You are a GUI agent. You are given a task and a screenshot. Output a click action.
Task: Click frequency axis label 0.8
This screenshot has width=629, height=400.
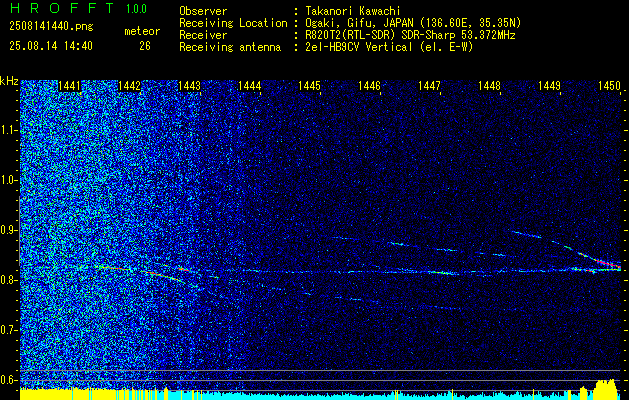8,280
